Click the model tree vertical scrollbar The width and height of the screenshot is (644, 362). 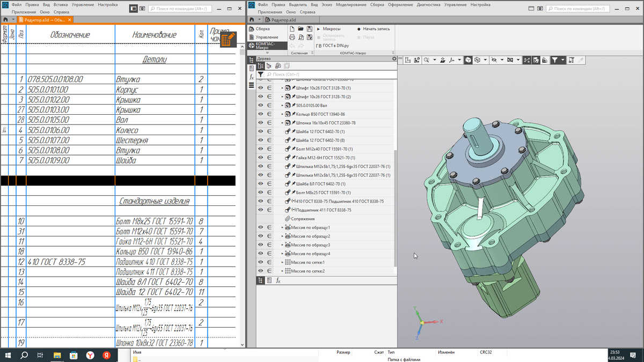[x=396, y=208]
